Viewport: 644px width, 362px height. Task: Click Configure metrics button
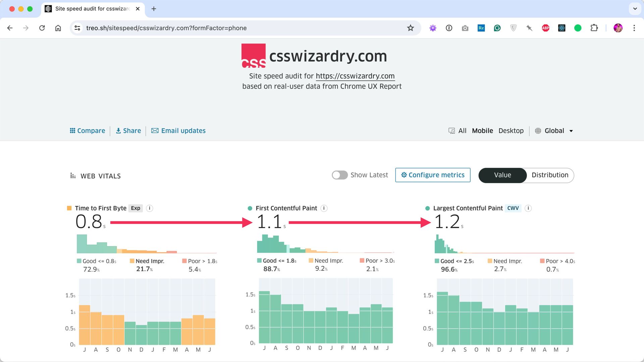433,175
